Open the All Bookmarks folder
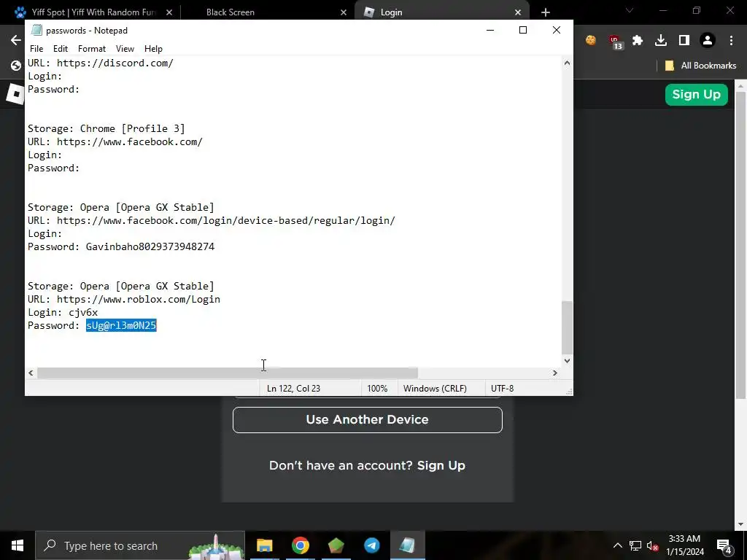 pos(700,66)
